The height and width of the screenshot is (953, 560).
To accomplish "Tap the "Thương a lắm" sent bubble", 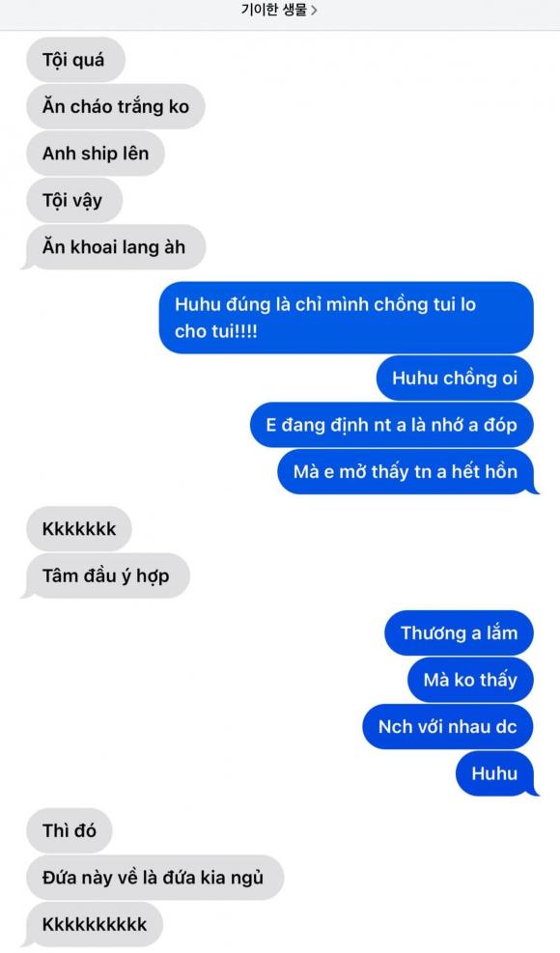I will [459, 632].
